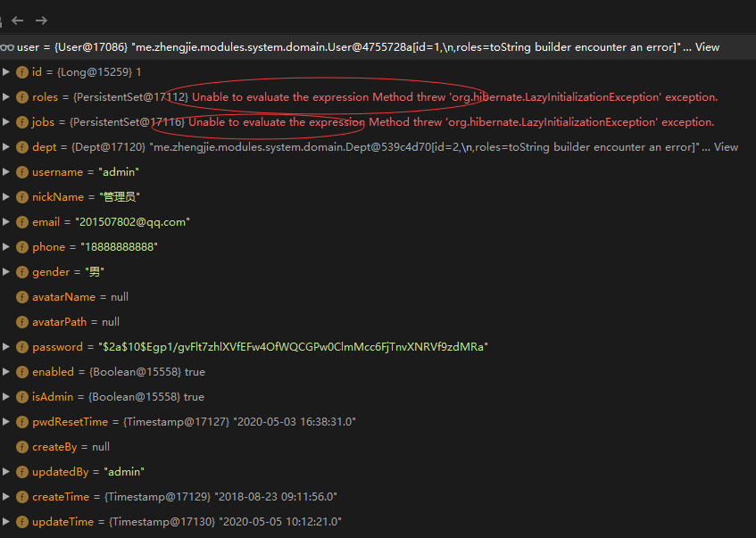Click the field icon beside isAdmin
This screenshot has height=538, width=756.
[x=22, y=397]
